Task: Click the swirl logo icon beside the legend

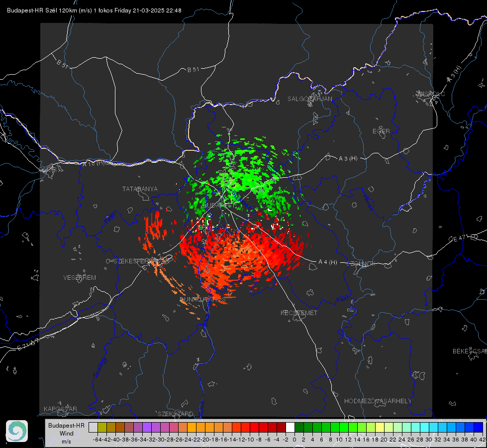Action: [x=17, y=431]
